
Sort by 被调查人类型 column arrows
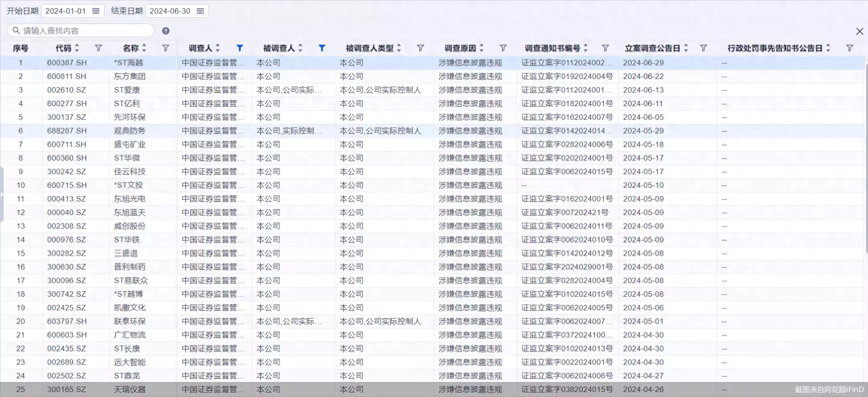click(x=399, y=48)
